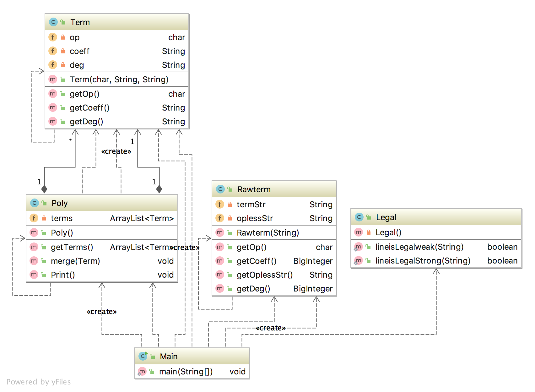Click boolean return type of lineisLegalweak
This screenshot has width=535, height=392.
[x=502, y=247]
